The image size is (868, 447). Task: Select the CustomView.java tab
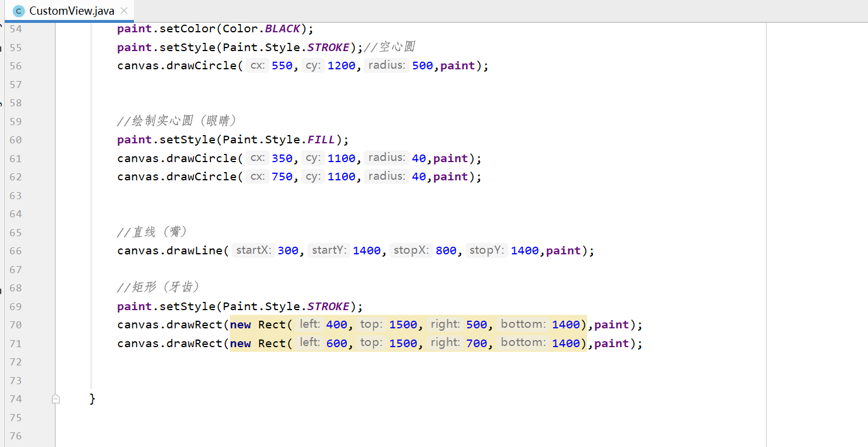[69, 11]
